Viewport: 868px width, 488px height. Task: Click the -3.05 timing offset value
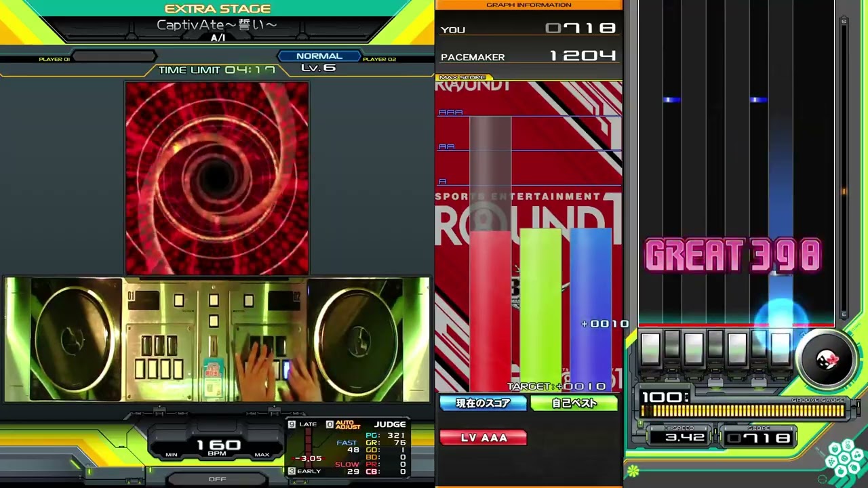(309, 459)
